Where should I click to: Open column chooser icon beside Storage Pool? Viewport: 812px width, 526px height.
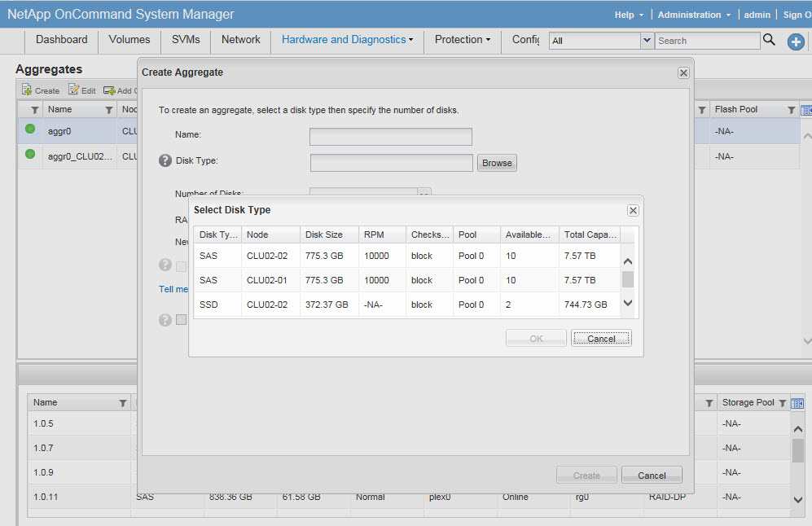pyautogui.click(x=797, y=403)
